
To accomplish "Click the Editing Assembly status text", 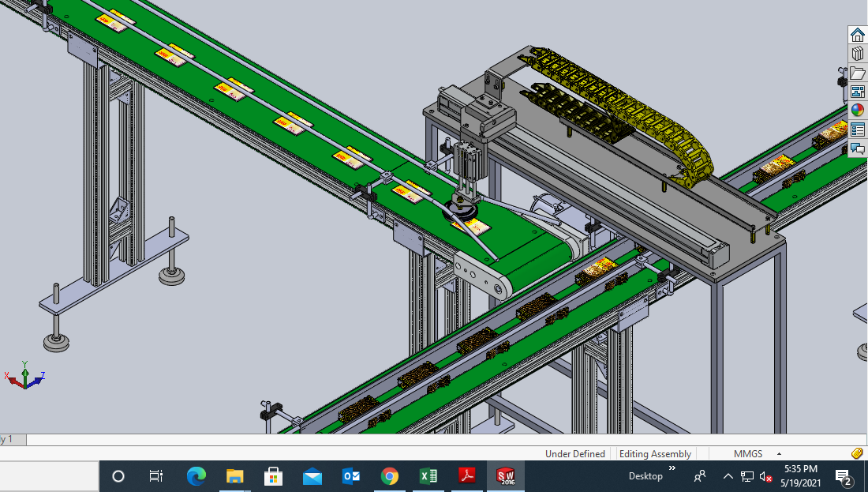I will pyautogui.click(x=655, y=454).
